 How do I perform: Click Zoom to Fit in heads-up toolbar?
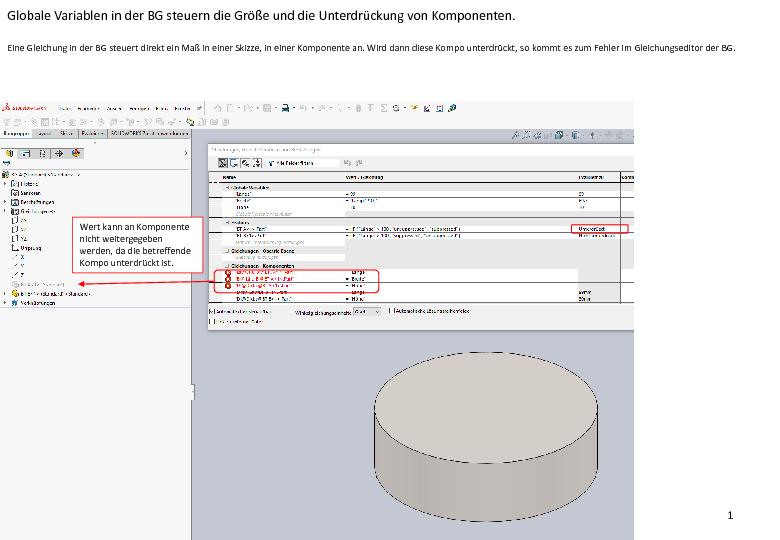pos(515,135)
